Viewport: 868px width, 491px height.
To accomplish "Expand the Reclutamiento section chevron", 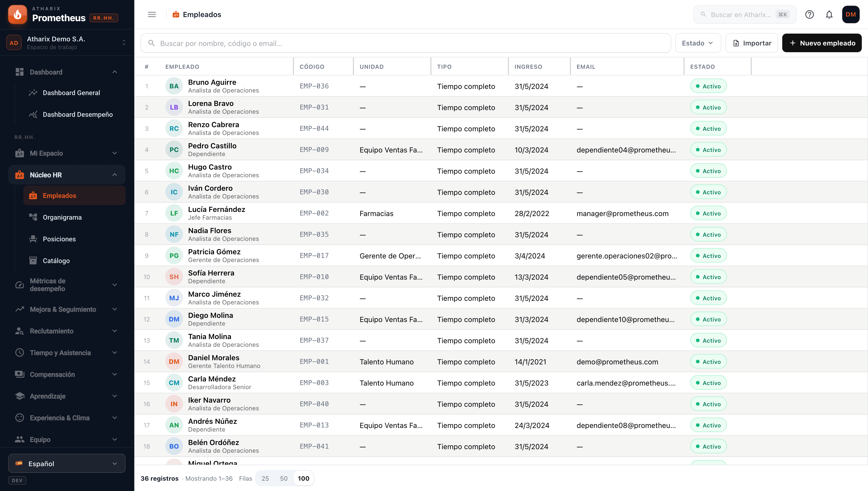I will pyautogui.click(x=115, y=331).
